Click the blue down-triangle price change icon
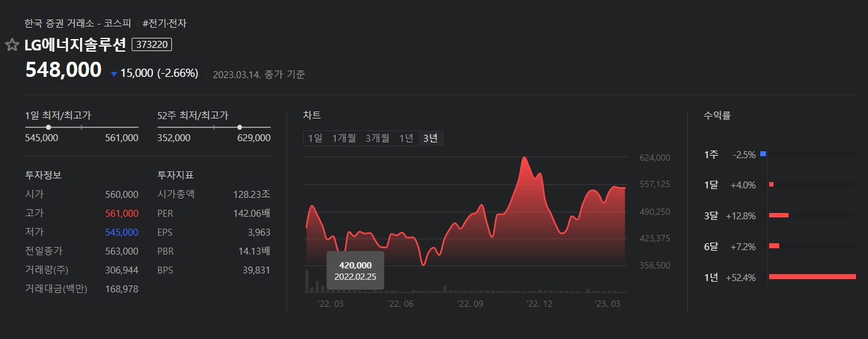The height and width of the screenshot is (339, 868). coord(114,74)
